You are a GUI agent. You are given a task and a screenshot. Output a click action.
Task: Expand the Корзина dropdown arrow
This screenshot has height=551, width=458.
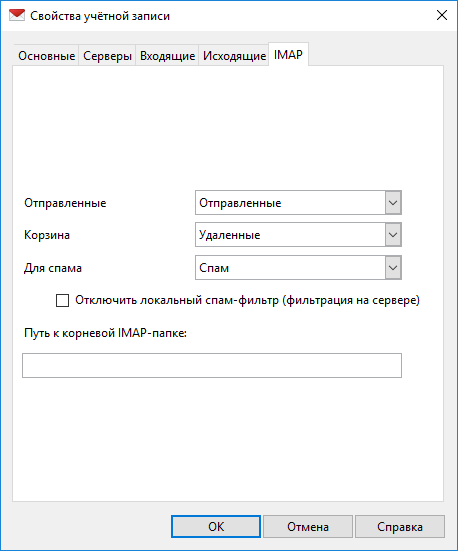click(x=393, y=234)
